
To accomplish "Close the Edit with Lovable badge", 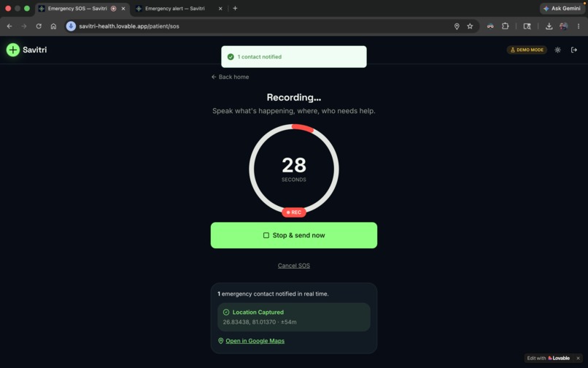I will tap(578, 359).
